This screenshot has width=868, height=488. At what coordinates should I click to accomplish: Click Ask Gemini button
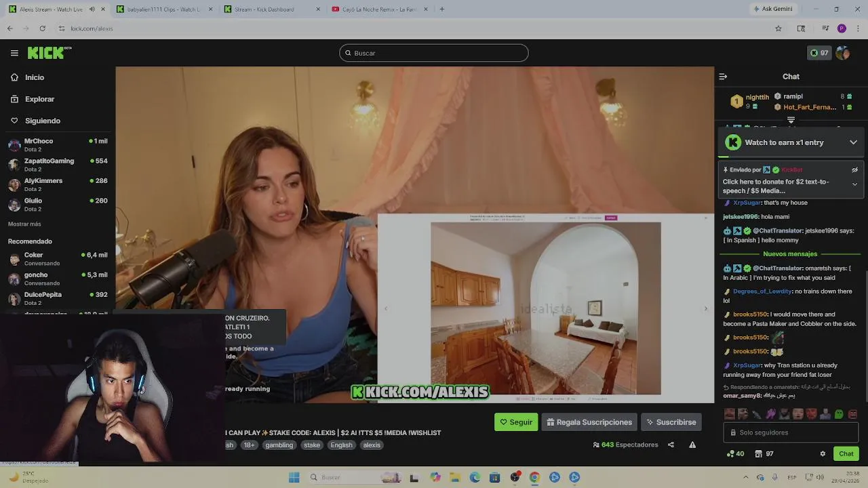pyautogui.click(x=772, y=9)
